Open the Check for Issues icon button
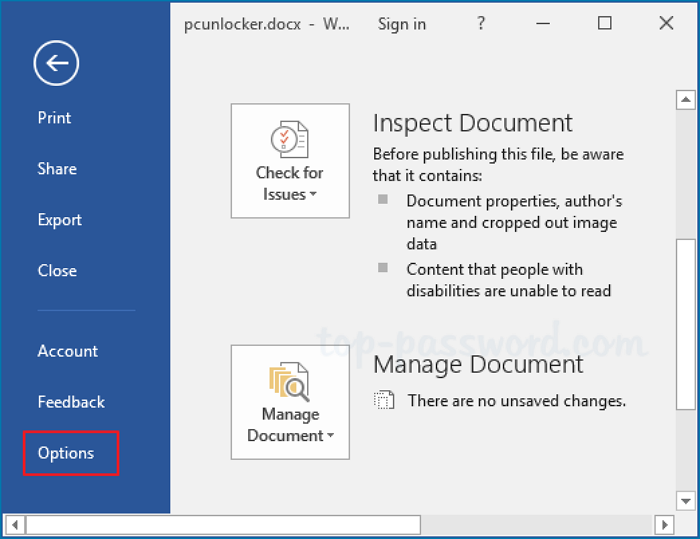 pos(290,161)
